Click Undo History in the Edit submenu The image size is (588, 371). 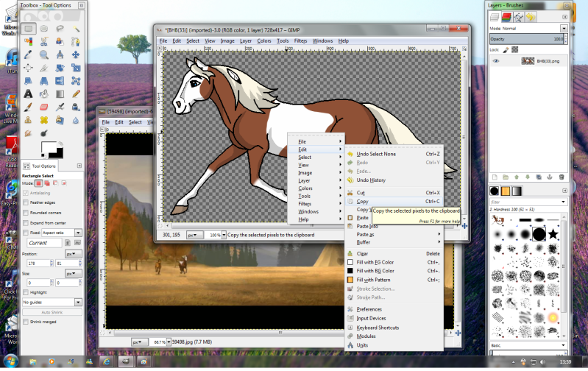coord(394,180)
